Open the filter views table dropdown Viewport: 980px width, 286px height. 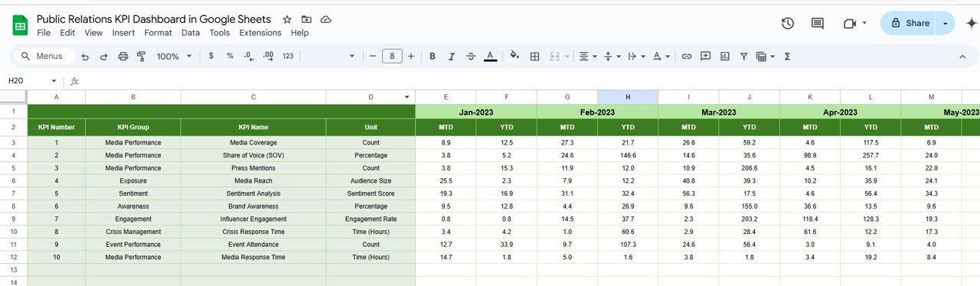coord(765,57)
